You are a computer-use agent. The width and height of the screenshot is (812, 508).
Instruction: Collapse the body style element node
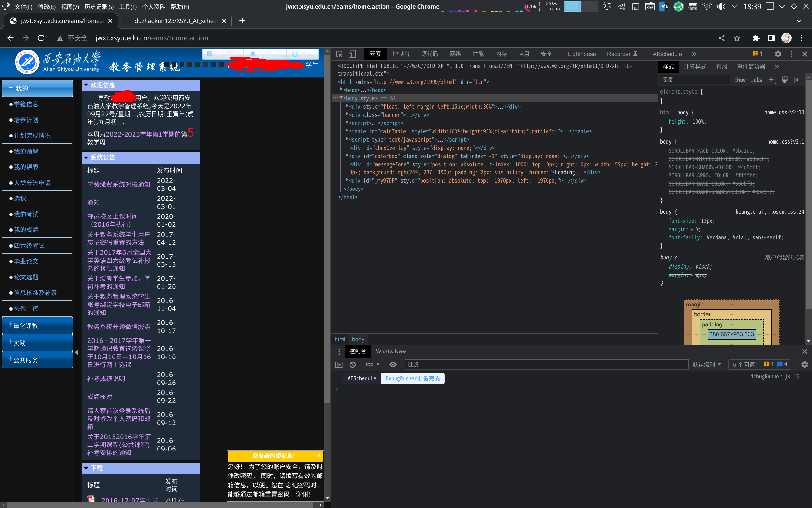point(341,98)
